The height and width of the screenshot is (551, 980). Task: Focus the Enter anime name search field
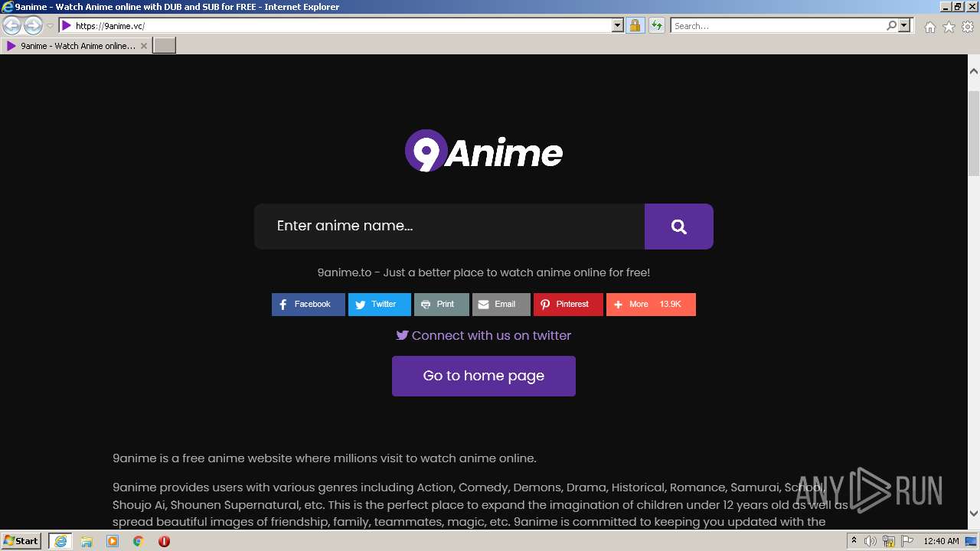449,227
